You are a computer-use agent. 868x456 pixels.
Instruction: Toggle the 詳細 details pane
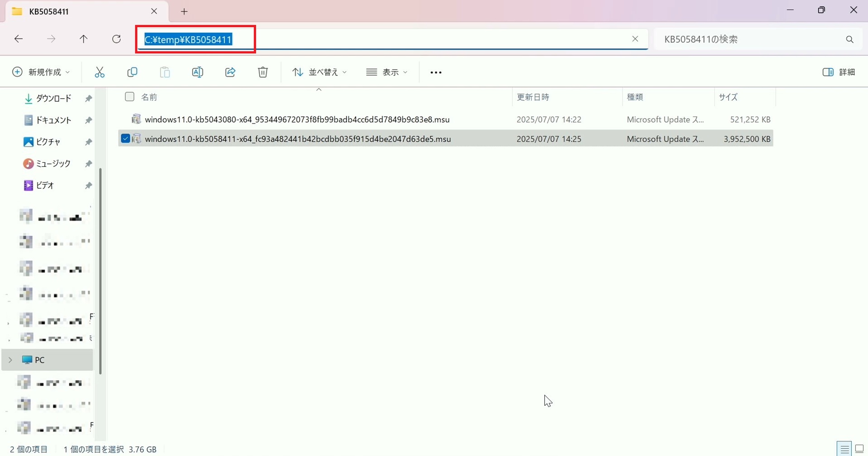(839, 72)
